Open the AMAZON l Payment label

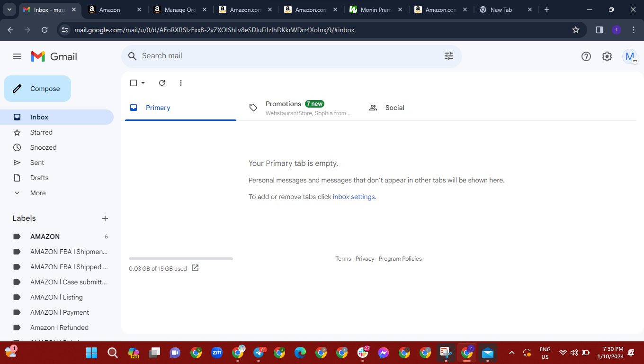(57, 312)
